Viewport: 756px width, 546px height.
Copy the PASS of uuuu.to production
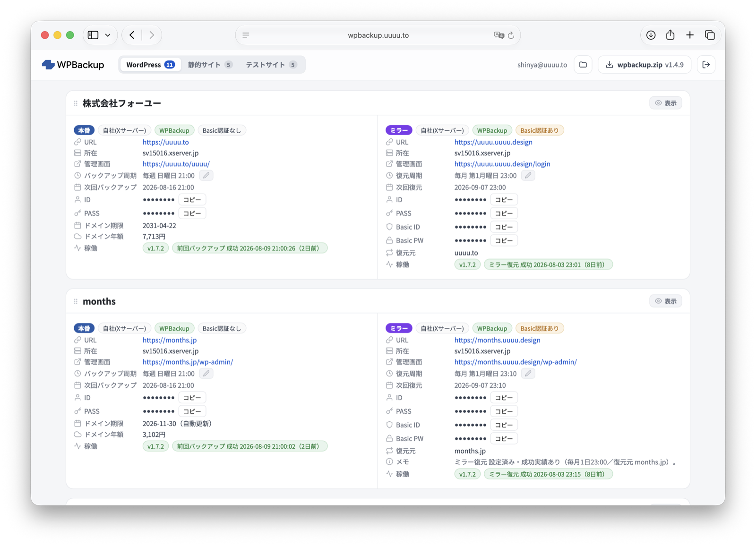pyautogui.click(x=192, y=213)
